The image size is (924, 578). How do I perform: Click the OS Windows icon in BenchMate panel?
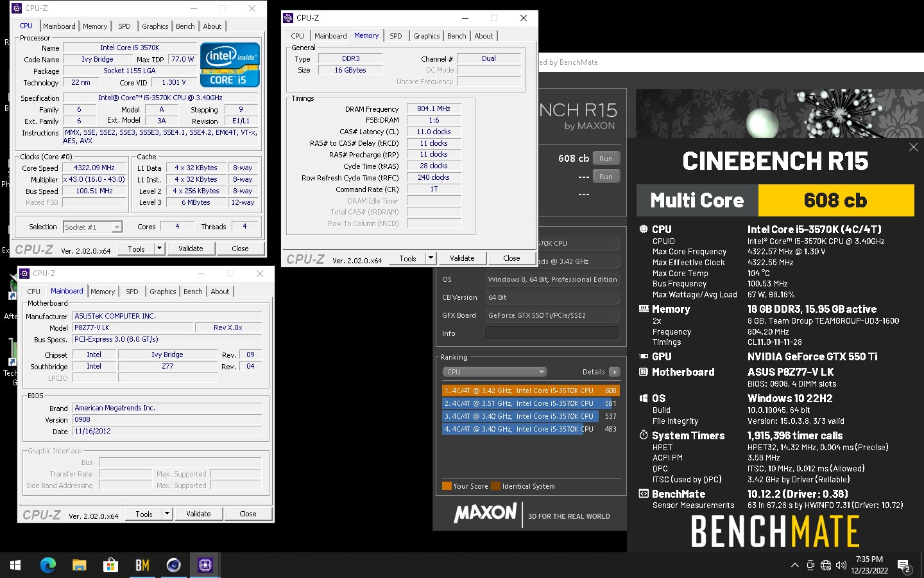coord(644,398)
